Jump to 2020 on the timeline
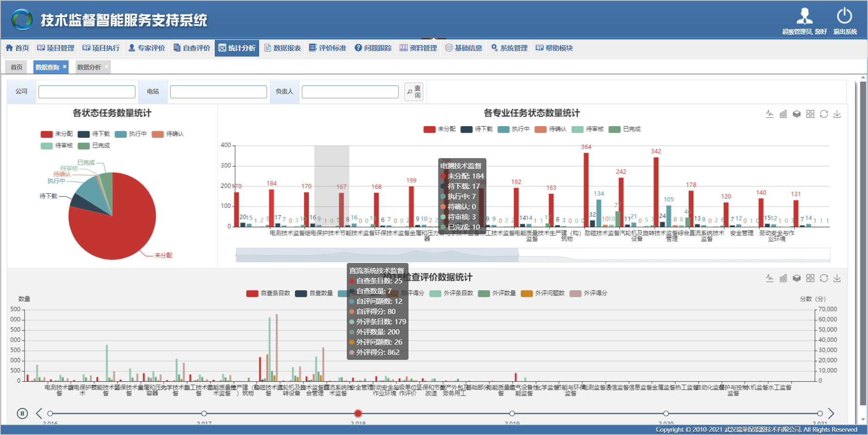This screenshot has height=435, width=868. tap(666, 413)
